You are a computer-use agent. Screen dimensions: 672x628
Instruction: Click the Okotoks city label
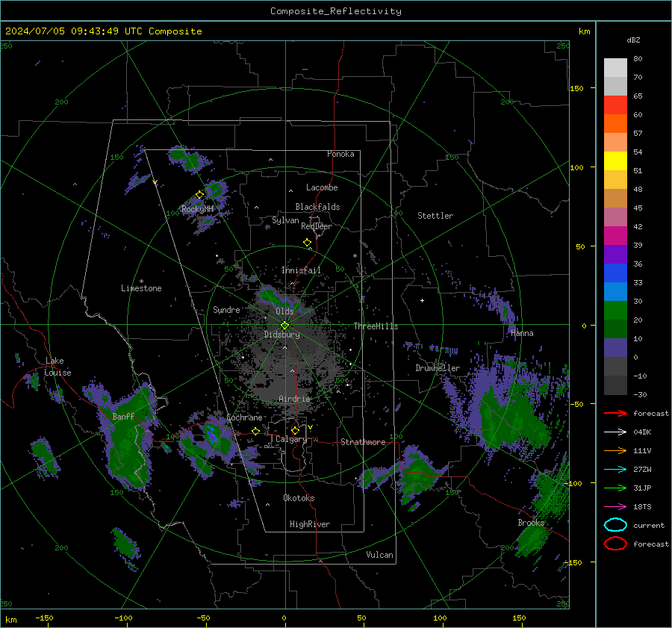(x=299, y=499)
